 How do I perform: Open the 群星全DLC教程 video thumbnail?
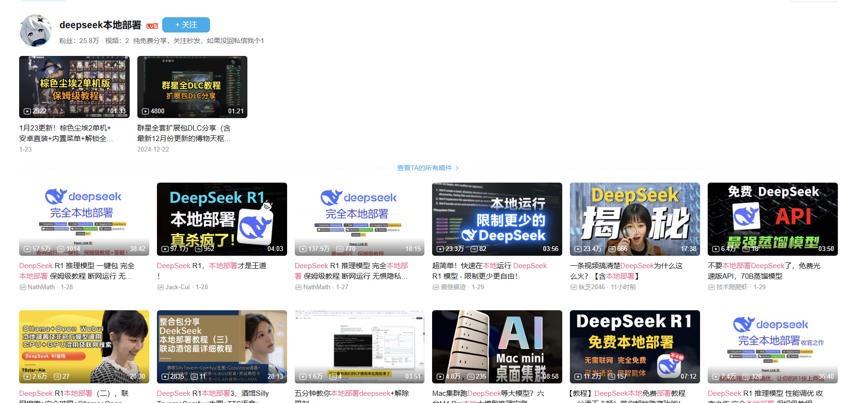(192, 87)
